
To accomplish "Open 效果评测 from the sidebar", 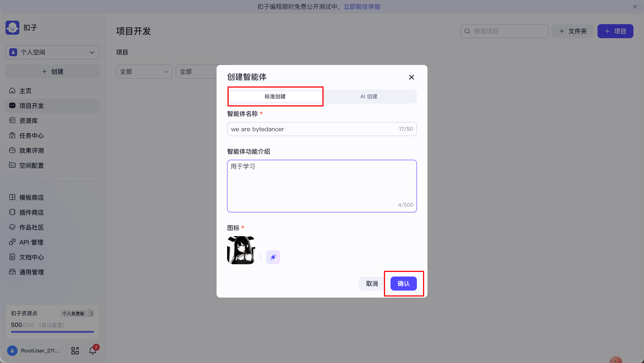I will pyautogui.click(x=31, y=150).
